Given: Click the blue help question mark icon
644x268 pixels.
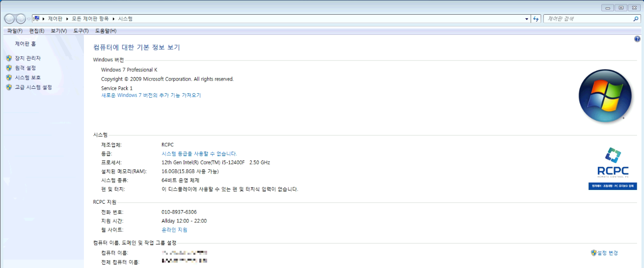Looking at the screenshot, I should pyautogui.click(x=637, y=39).
